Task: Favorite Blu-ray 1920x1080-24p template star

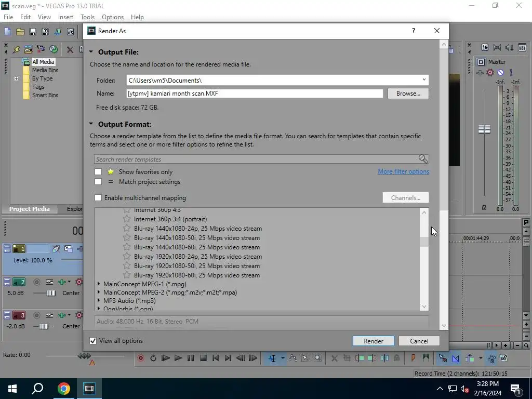Action: point(127,256)
